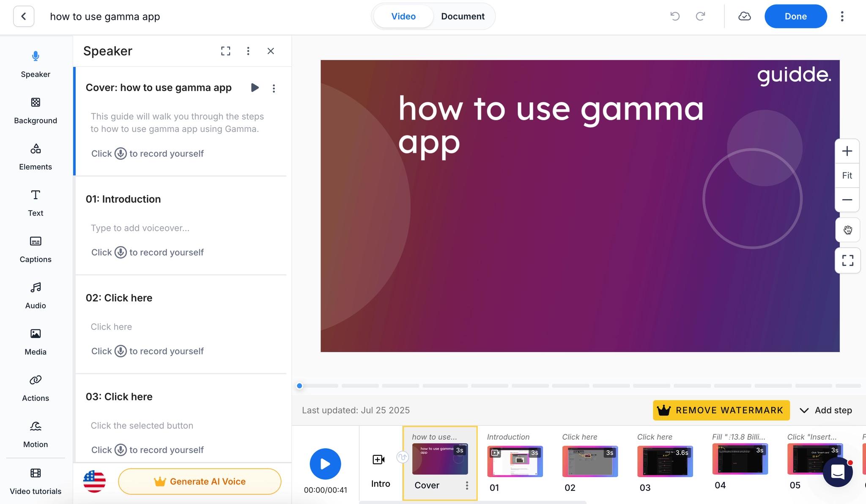The height and width of the screenshot is (504, 866).
Task: Record yourself for 02: Click here
Action: click(x=121, y=351)
